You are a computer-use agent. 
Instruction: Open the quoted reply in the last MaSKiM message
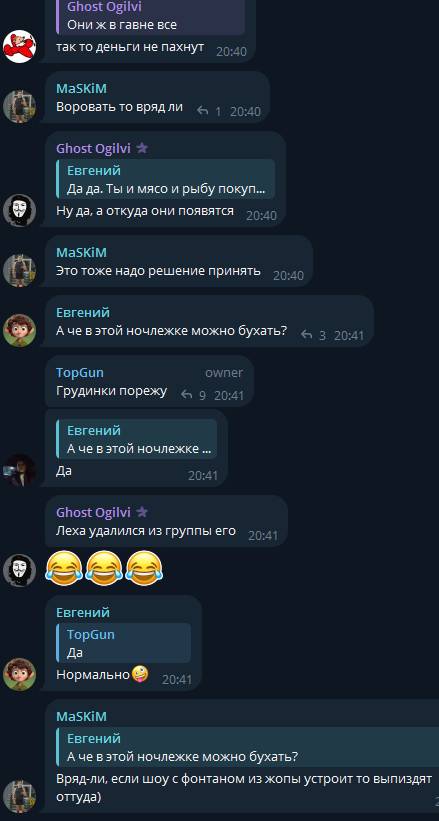247,747
